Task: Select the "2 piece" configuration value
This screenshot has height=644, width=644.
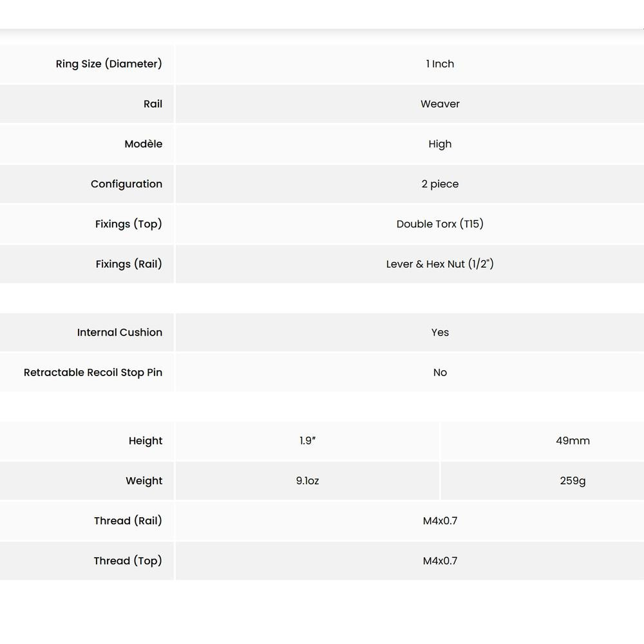Action: (x=440, y=184)
